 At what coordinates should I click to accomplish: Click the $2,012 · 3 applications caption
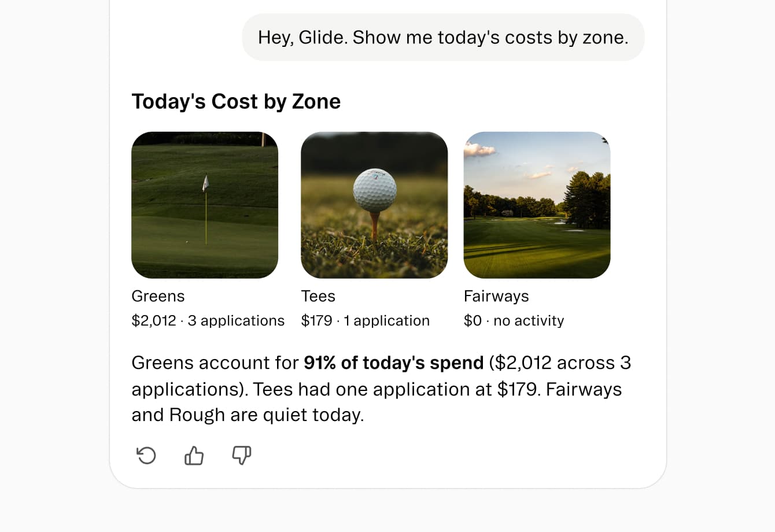(x=208, y=321)
